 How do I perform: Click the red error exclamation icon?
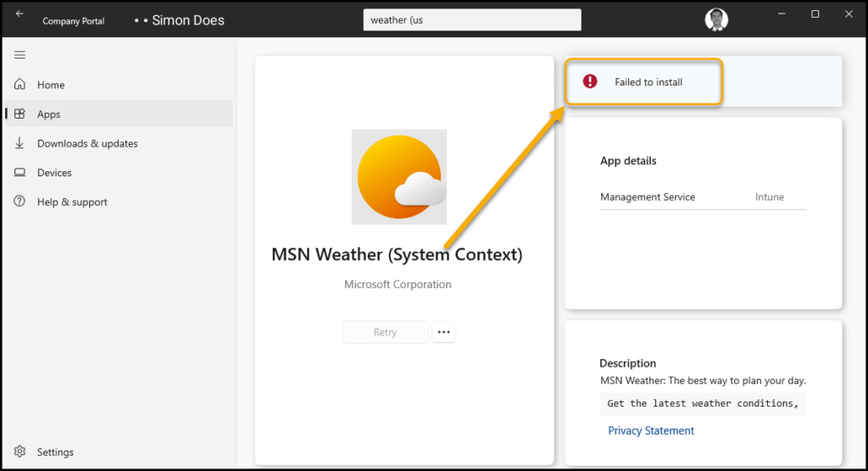click(x=590, y=81)
